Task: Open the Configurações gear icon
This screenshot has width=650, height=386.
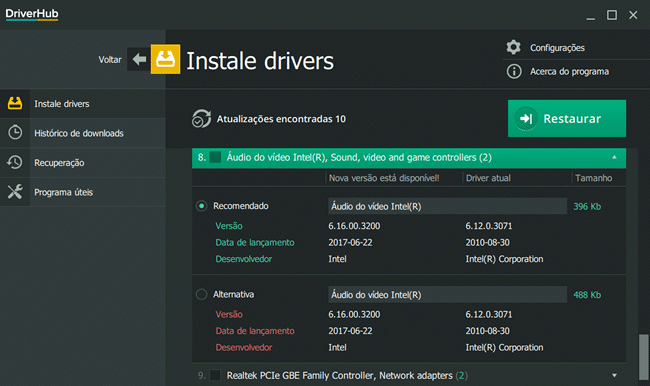Action: [x=514, y=47]
